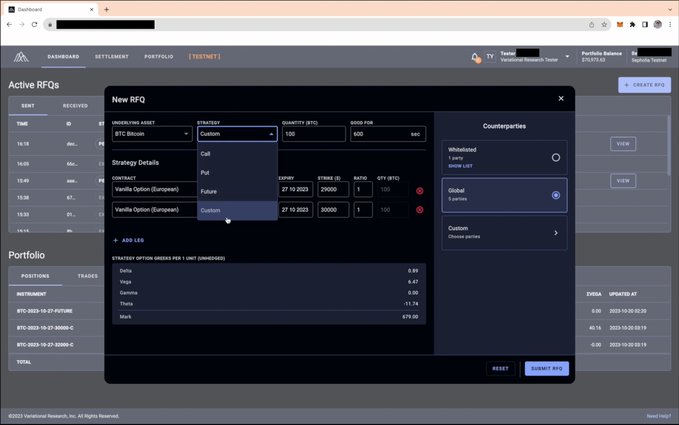
Task: Collapse the Strategy Custom dropdown
Action: [237, 134]
